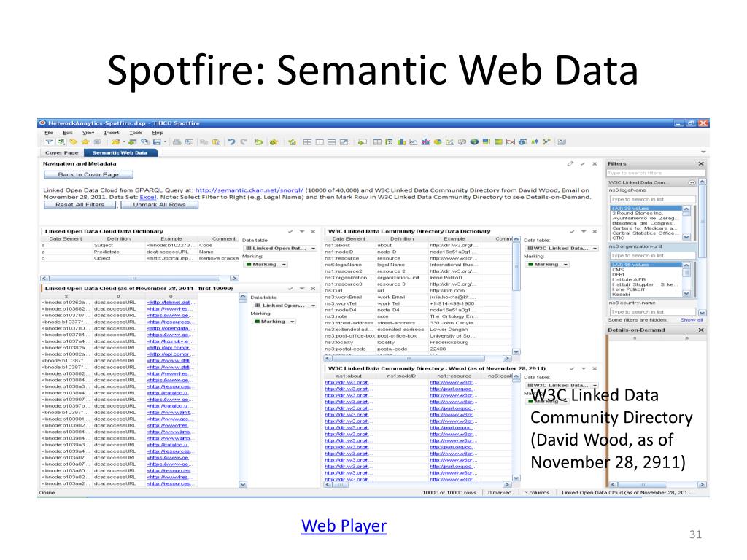Click the Paste clipboard toolbar icon
This screenshot has height=560, width=747.
coord(216,142)
